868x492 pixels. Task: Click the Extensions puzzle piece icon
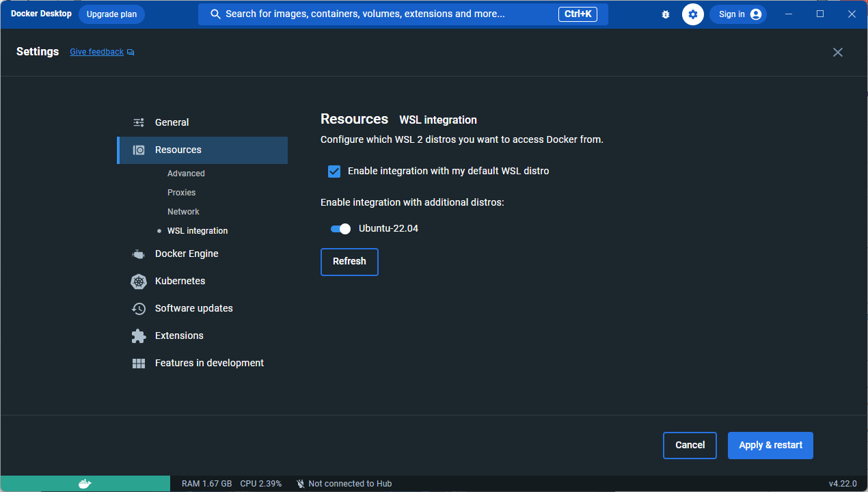[x=139, y=336]
